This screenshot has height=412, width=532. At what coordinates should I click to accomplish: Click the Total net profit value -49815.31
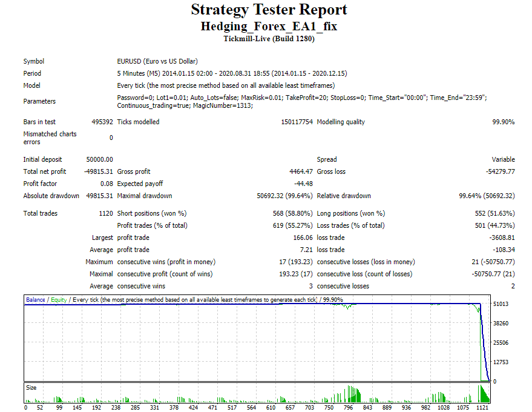point(99,171)
